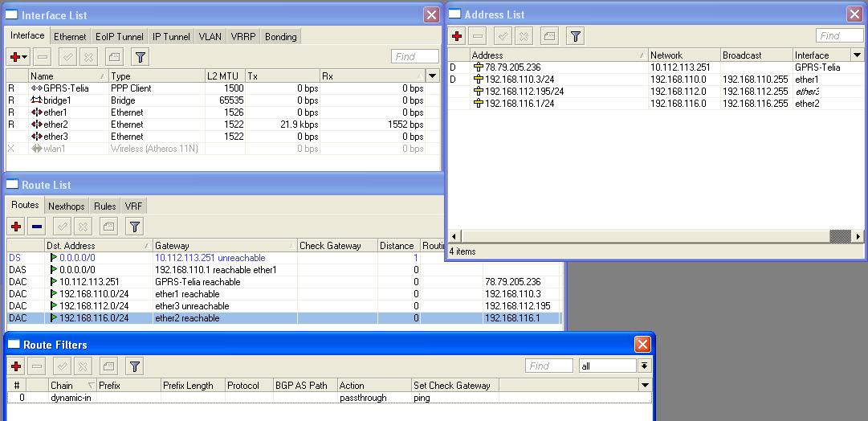Open column dropdown arrow in Route Filters header
This screenshot has width=868, height=421.
tap(645, 385)
